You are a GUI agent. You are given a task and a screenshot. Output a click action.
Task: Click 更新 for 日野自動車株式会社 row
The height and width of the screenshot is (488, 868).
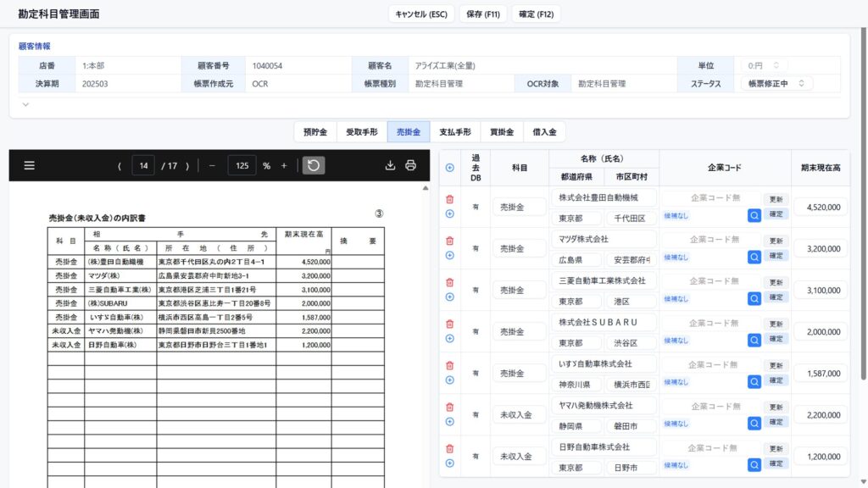coord(776,449)
